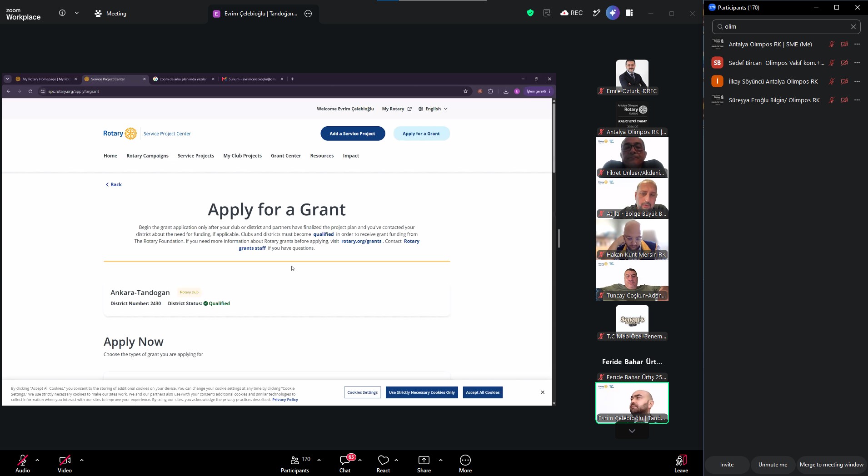Click the participant search field
The width and height of the screenshot is (868, 476).
point(786,27)
